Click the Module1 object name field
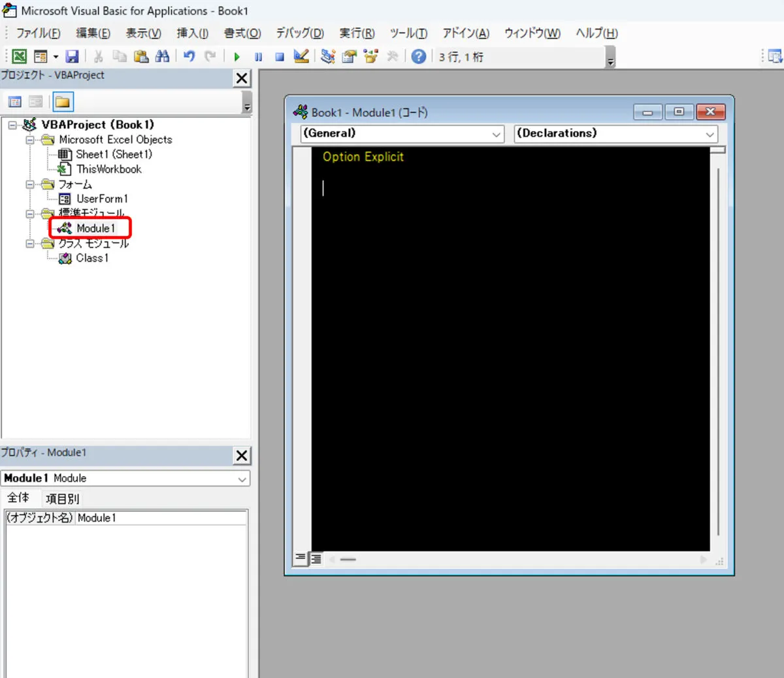 [160, 518]
